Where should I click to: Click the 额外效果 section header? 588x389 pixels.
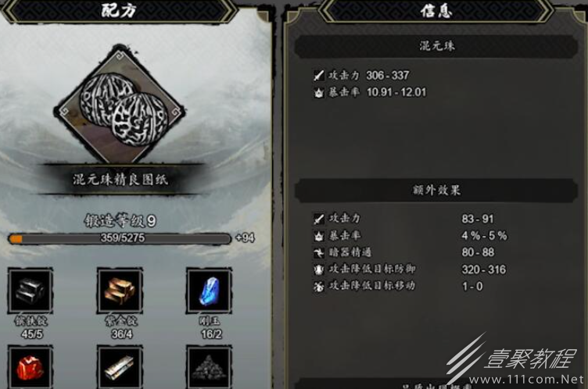click(436, 190)
